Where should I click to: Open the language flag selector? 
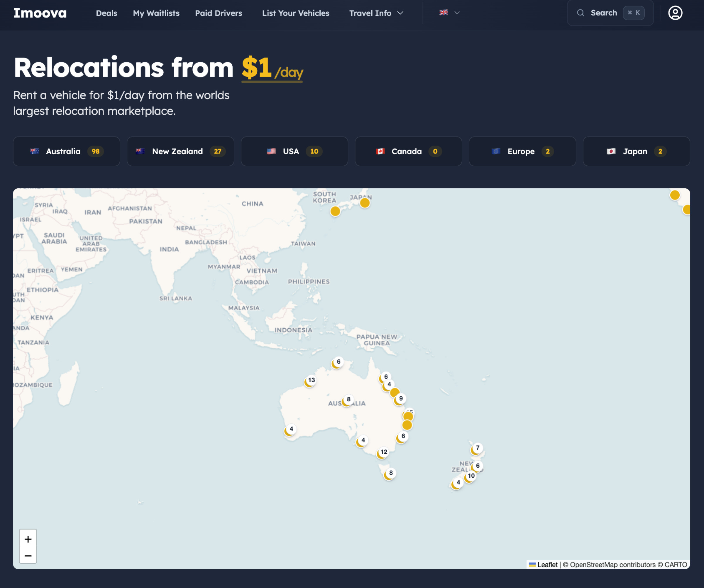tap(449, 13)
